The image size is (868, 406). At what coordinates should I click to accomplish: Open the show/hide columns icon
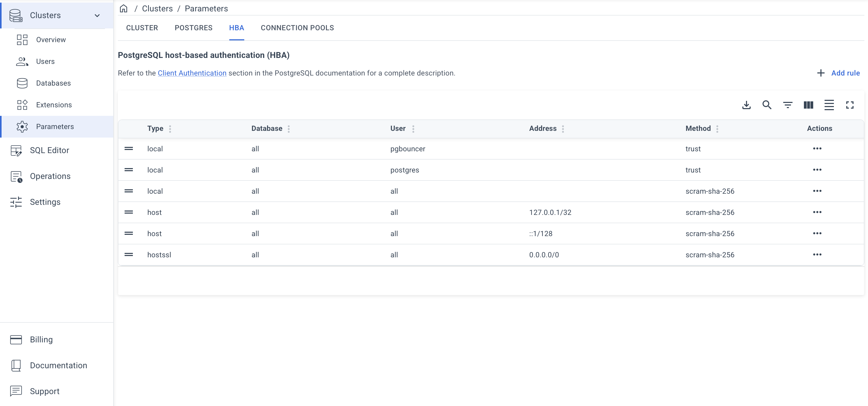point(808,105)
